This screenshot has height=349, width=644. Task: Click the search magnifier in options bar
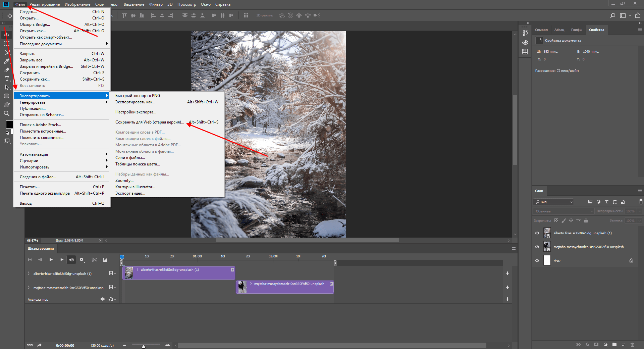pyautogui.click(x=613, y=15)
